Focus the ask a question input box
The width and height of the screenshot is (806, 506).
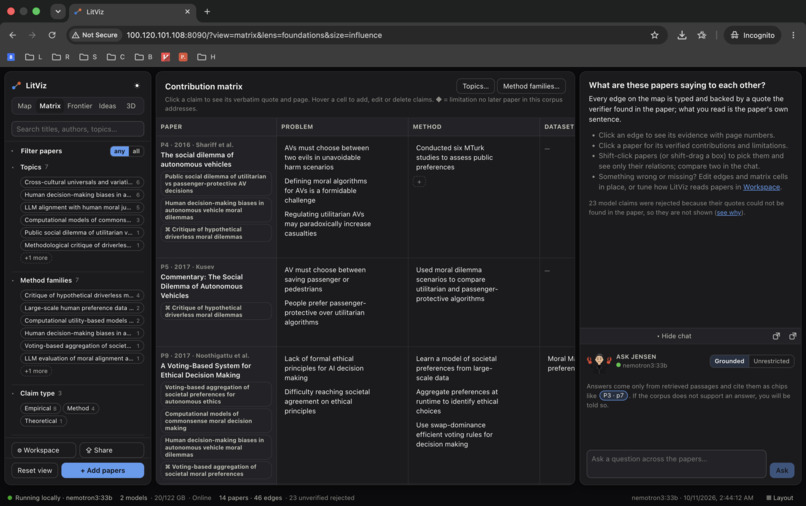point(676,464)
